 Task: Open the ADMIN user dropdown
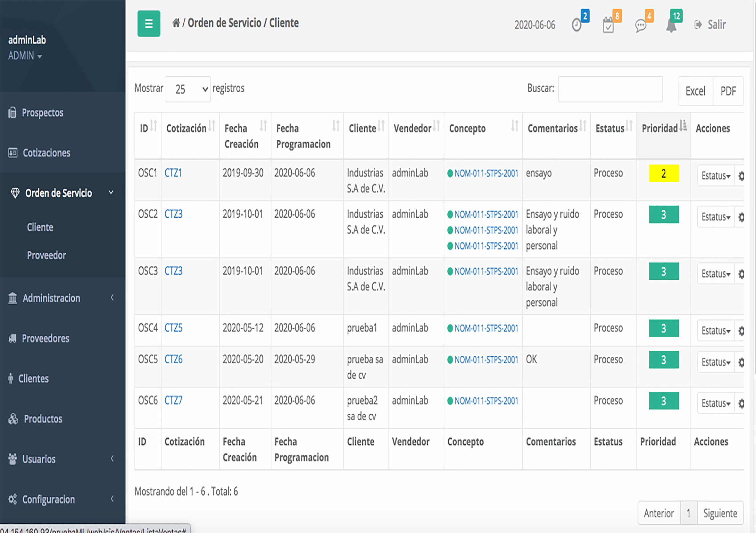click(x=25, y=56)
